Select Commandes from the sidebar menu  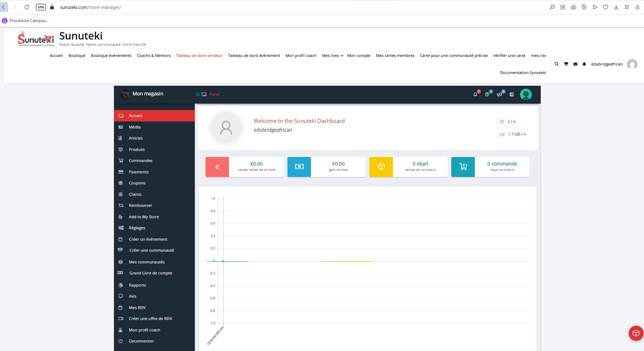[140, 161]
